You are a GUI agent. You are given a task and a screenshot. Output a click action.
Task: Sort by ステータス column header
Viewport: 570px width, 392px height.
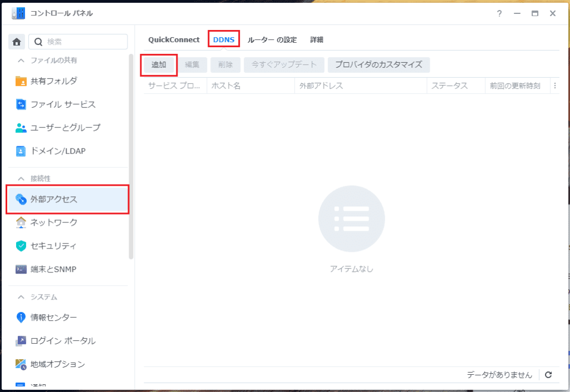456,86
